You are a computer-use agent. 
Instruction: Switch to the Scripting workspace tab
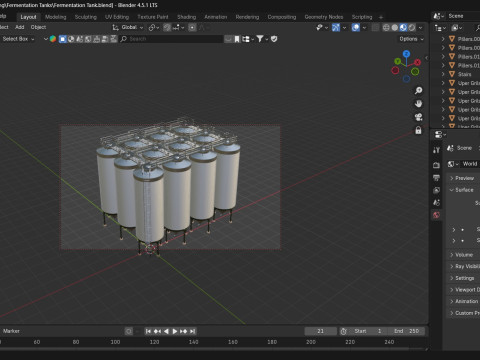coord(362,17)
